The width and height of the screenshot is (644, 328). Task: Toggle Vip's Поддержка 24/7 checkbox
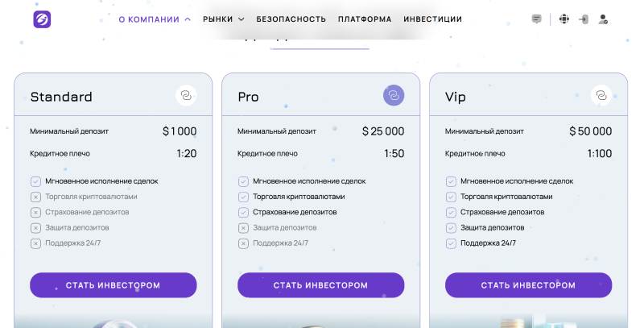(451, 243)
